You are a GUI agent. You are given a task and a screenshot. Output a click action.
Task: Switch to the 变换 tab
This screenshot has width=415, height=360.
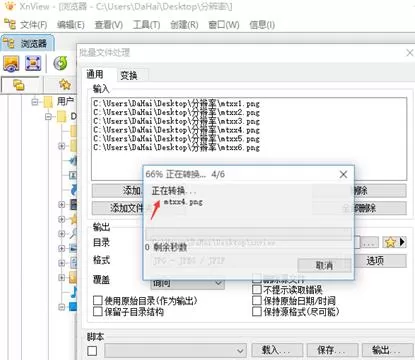[x=129, y=76]
